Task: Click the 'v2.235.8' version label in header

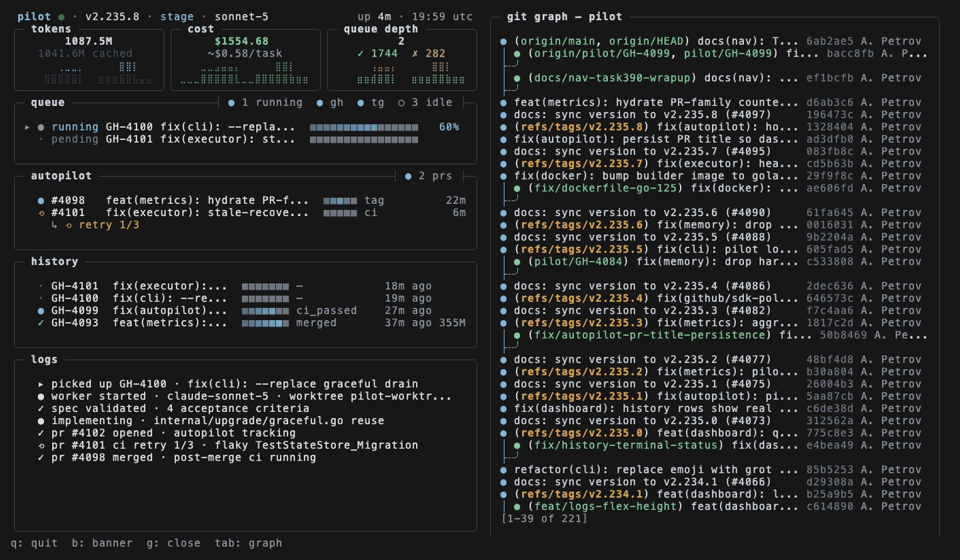Action: point(112,17)
